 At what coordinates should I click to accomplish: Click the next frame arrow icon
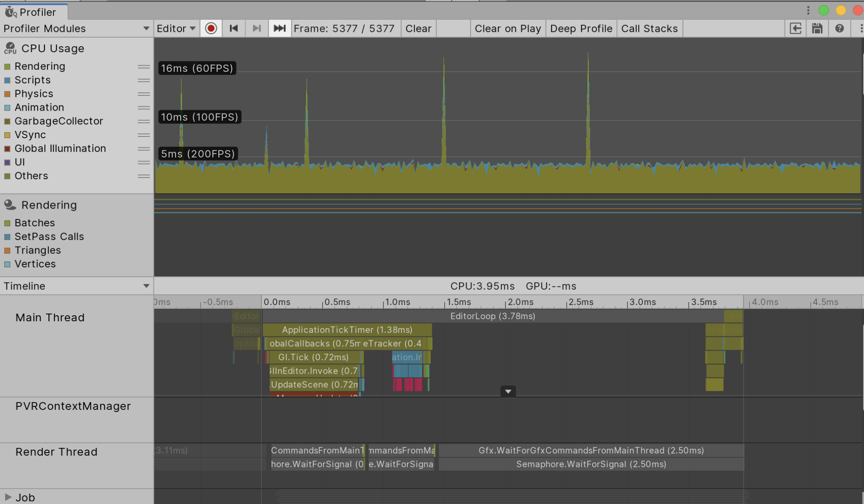point(257,28)
